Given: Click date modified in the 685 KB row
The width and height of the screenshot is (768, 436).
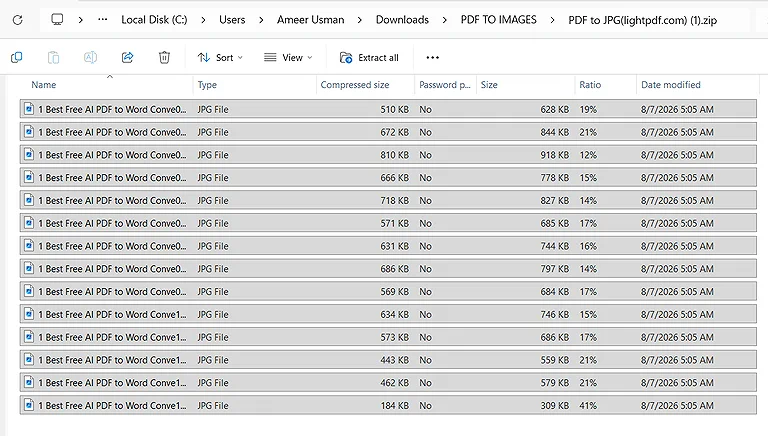Looking at the screenshot, I should [x=677, y=223].
